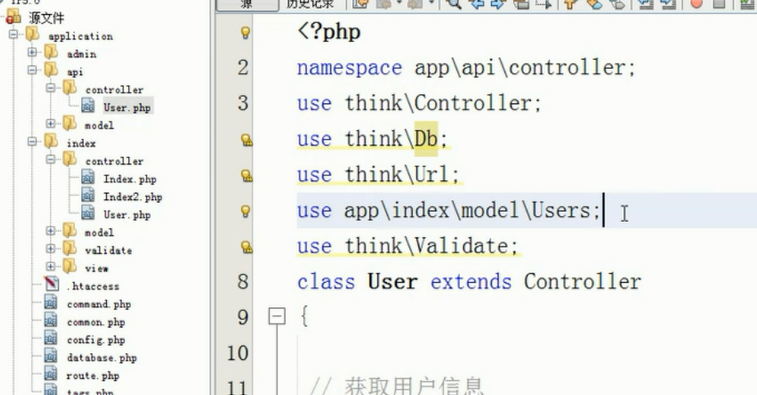Image resolution: width=757 pixels, height=395 pixels.
Task: Collapse the index folder node
Action: pyautogui.click(x=32, y=141)
